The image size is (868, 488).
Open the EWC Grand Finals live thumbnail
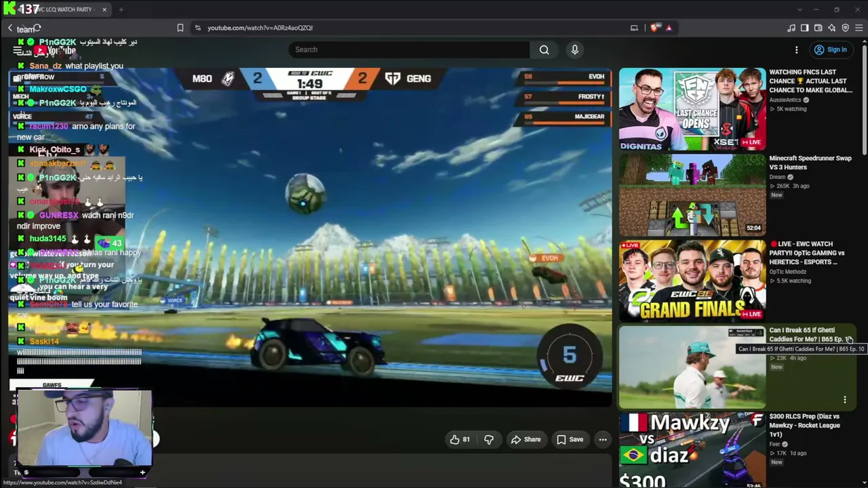click(x=692, y=281)
